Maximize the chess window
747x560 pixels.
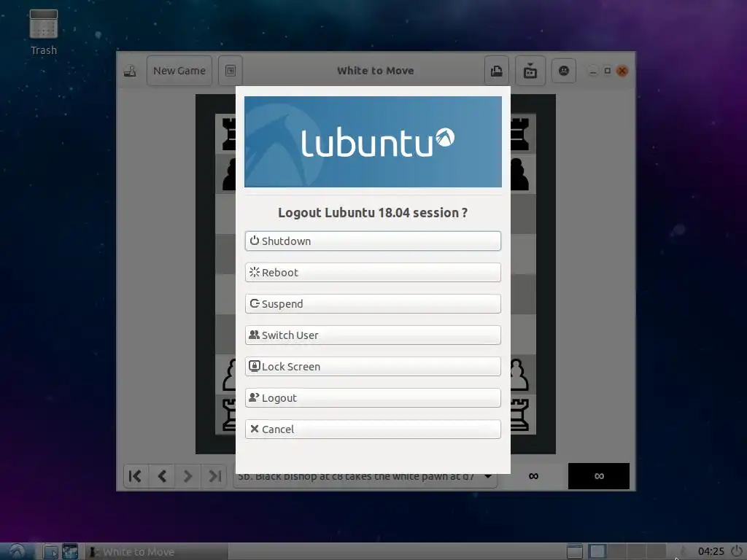point(608,71)
